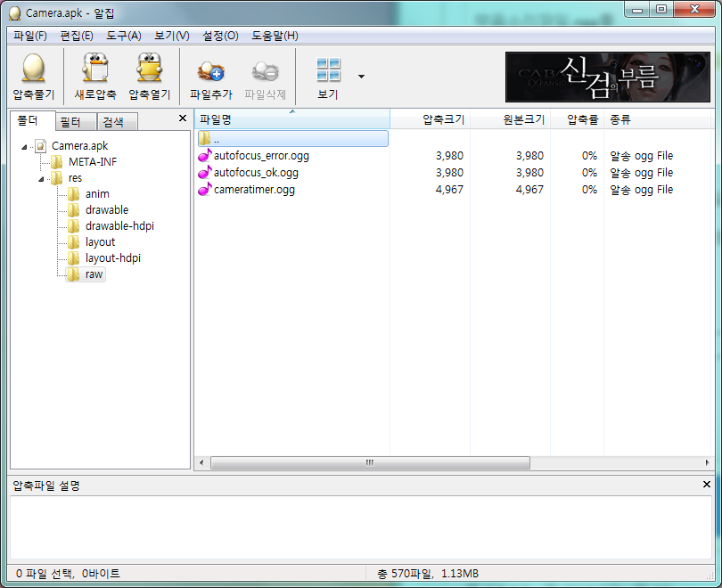Open the 파일(F) menu
The image size is (722, 588).
30,36
